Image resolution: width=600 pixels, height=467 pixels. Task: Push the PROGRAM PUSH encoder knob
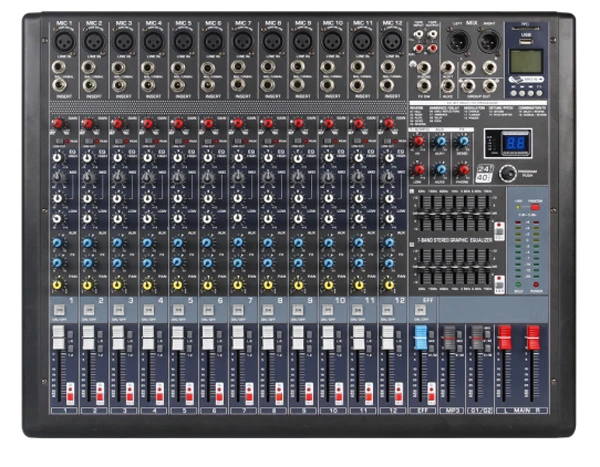click(508, 173)
